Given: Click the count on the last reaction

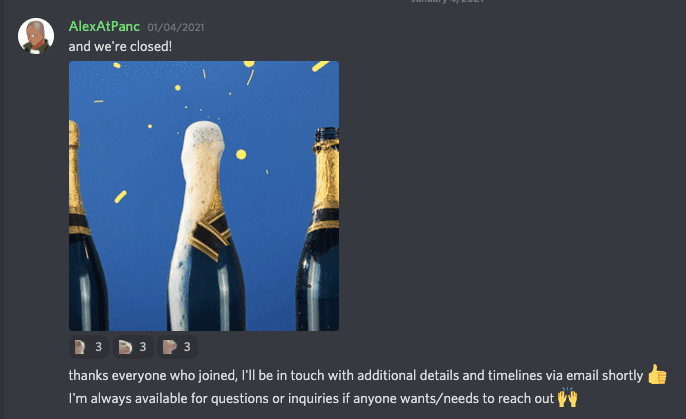Looking at the screenshot, I should [x=187, y=347].
